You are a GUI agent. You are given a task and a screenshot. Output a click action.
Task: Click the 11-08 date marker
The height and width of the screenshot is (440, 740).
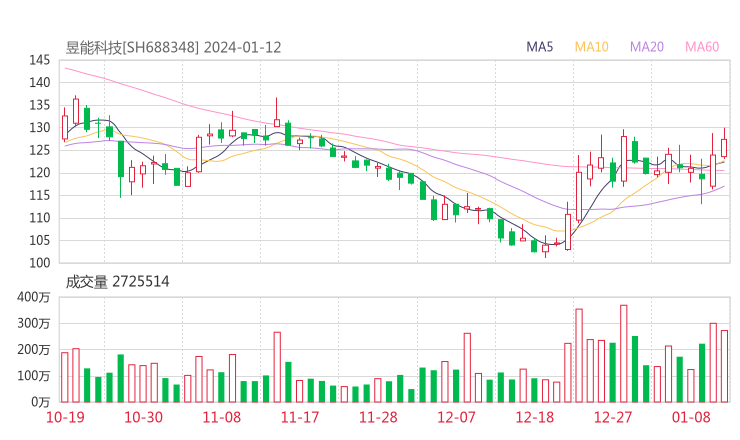tap(222, 417)
